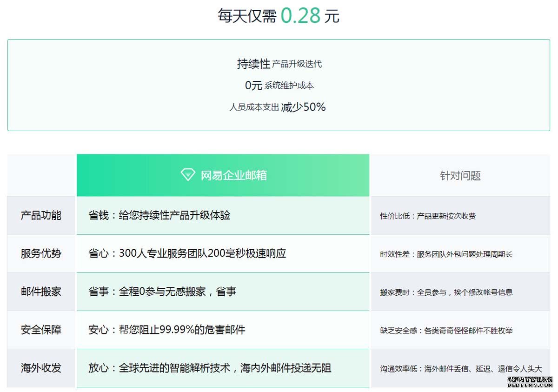Click the 省钱：给您持续性产品升级体验 cell

pos(223,215)
